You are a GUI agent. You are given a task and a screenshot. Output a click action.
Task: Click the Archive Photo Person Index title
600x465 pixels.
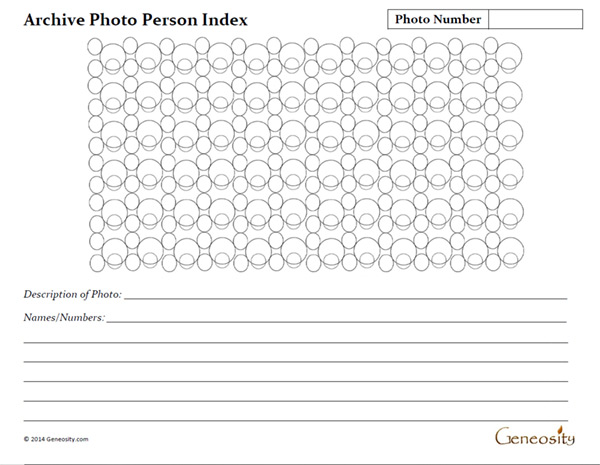(x=136, y=20)
